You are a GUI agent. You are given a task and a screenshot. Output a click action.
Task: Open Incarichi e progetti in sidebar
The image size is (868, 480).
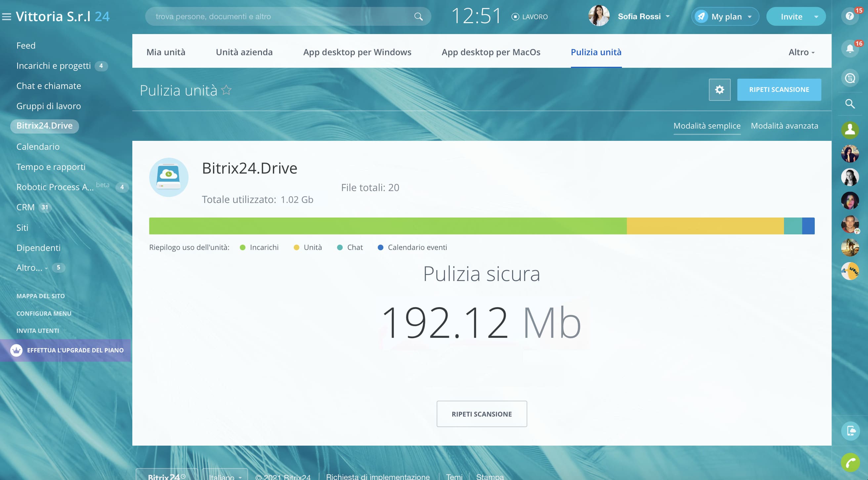54,66
